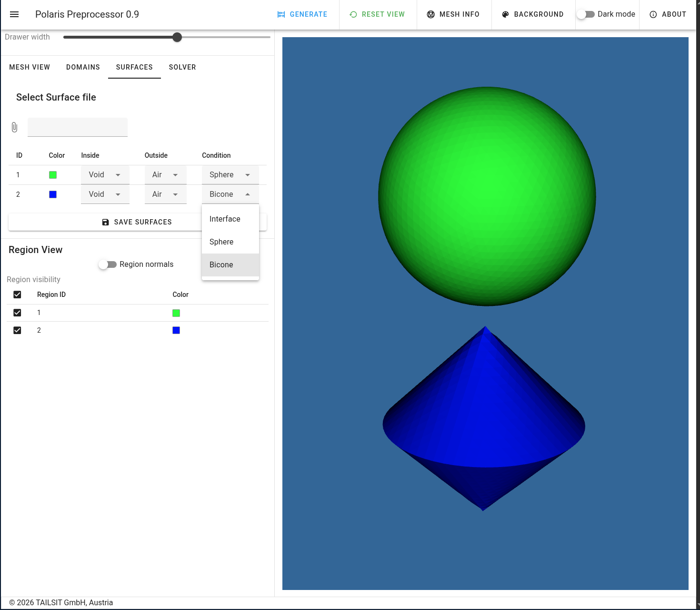
Task: Open the hamburger navigation menu
Action: (14, 14)
